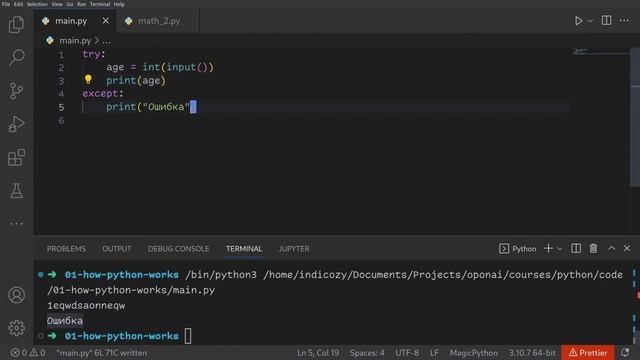Screen dimensions: 640x360
Task: Open the Search view in activity bar
Action: pos(16,57)
